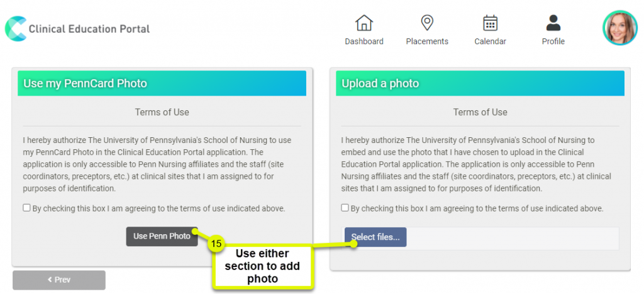Click the Profile text label
This screenshot has width=644, height=294.
coord(553,42)
